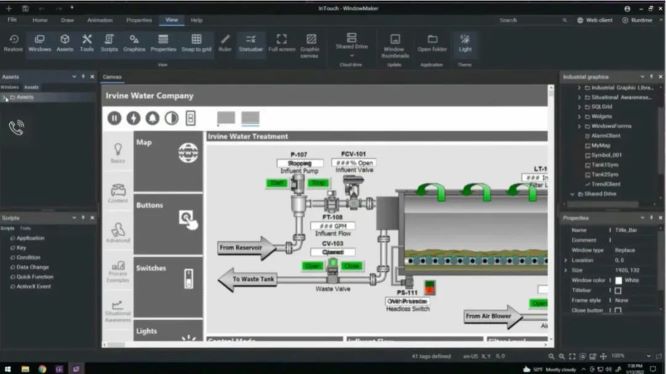
Task: Open the Windows tool in the ribbon
Action: coord(40,43)
